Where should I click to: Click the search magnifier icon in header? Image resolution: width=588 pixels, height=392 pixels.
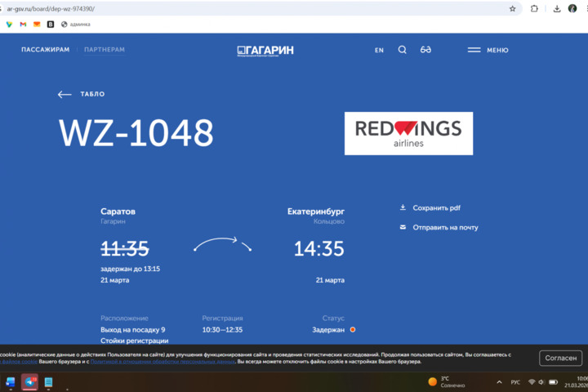tap(402, 50)
